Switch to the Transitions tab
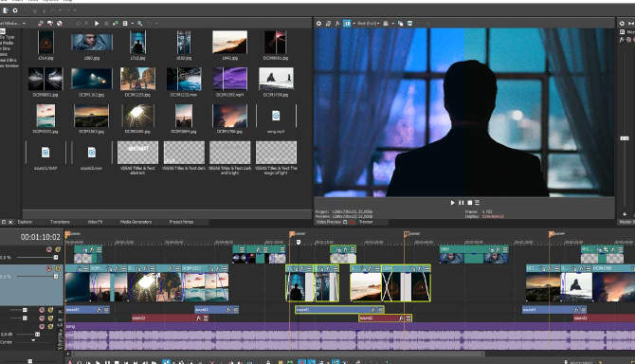Screen dimensions: 635x364 click(60, 222)
